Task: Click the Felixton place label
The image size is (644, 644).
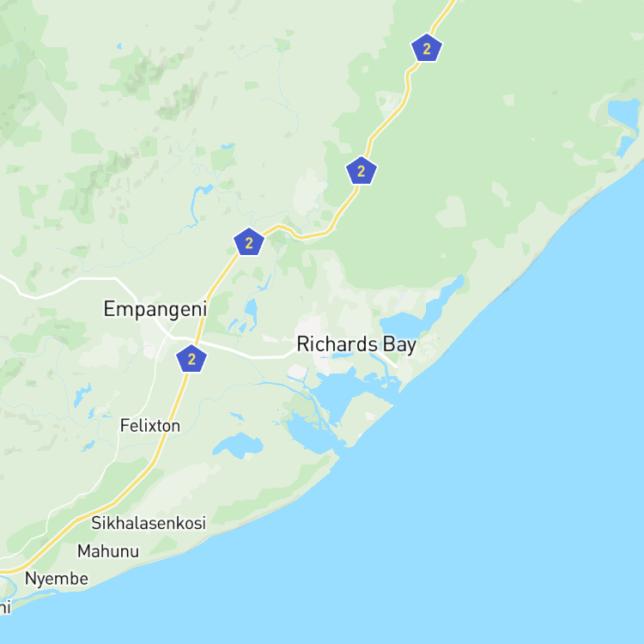Action: 150,426
